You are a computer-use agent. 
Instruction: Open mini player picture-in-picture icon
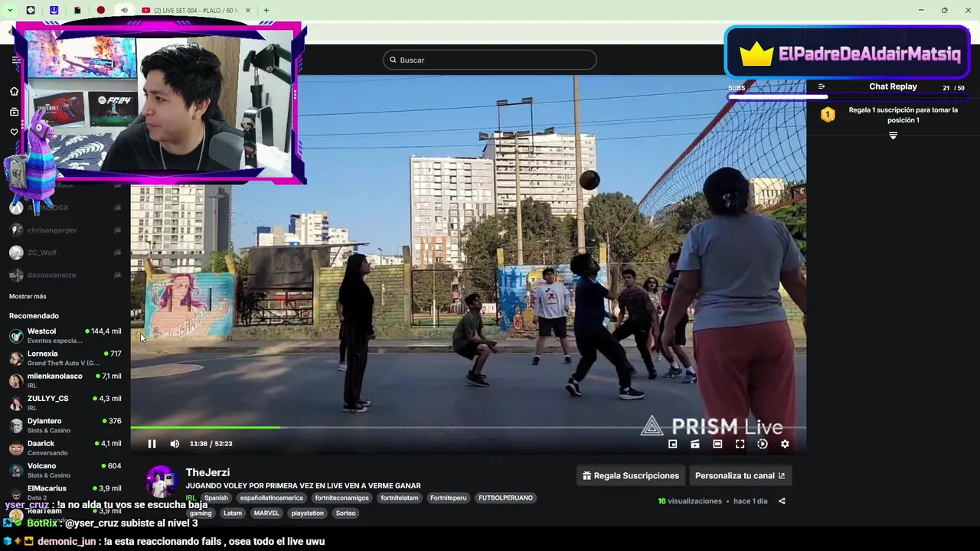(672, 444)
